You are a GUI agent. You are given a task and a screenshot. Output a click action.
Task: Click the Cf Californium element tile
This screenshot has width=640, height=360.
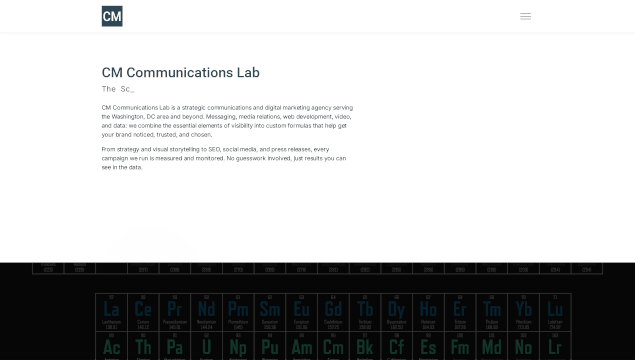click(397, 346)
